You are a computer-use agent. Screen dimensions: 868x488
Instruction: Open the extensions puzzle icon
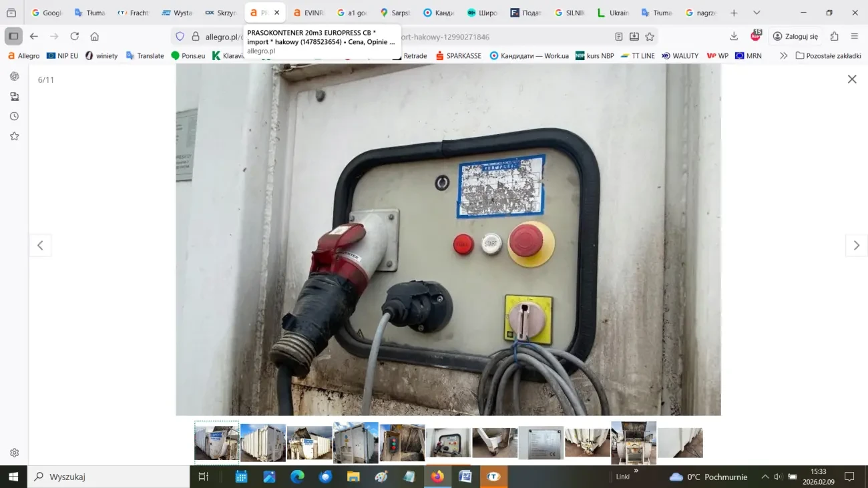[x=834, y=37]
